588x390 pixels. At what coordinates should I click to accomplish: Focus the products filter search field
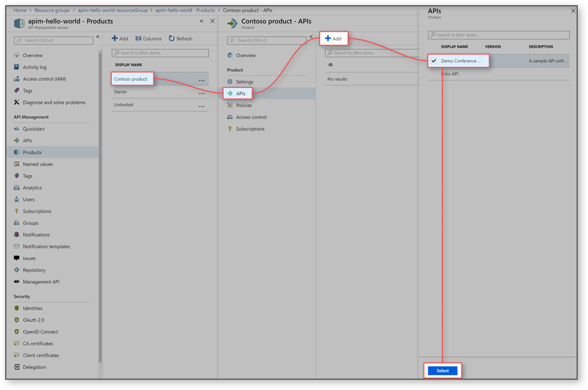pyautogui.click(x=160, y=53)
